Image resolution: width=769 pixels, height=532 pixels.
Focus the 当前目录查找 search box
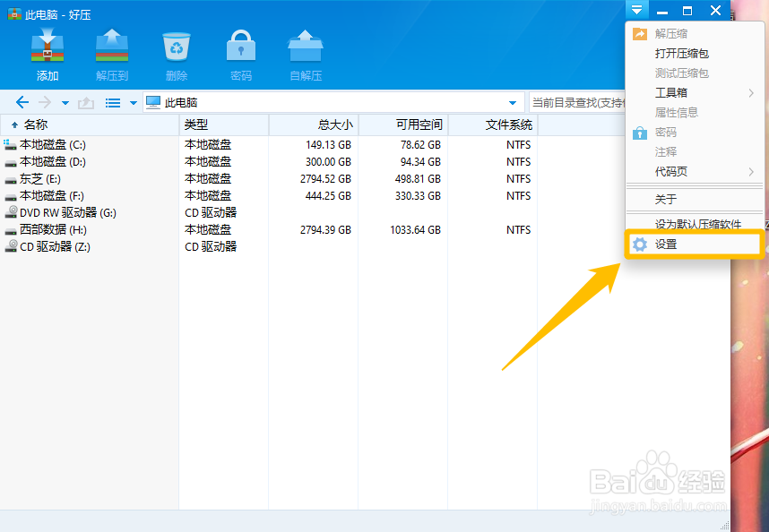click(x=577, y=102)
